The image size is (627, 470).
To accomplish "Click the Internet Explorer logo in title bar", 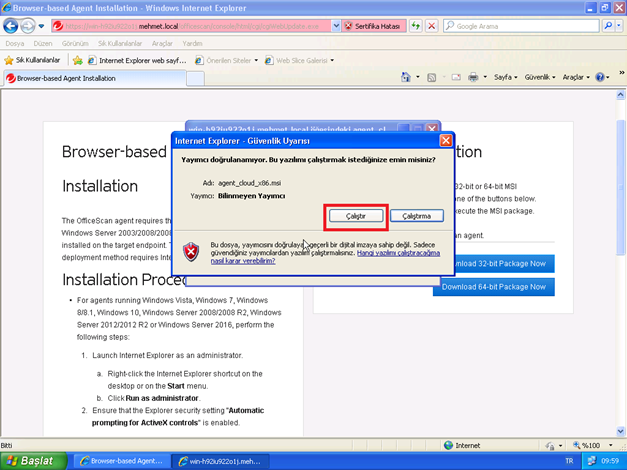I will pyautogui.click(x=6, y=8).
